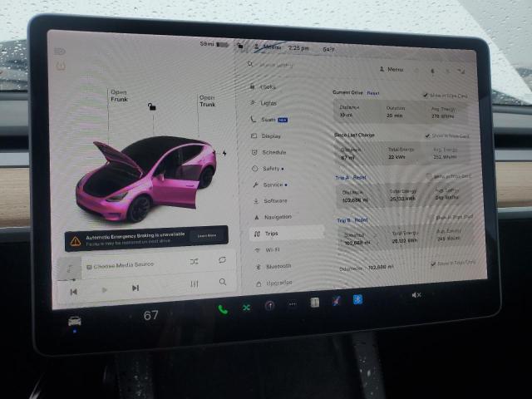Viewport: 532px width, 399px height.
Task: Skip to next track
Action: 135,288
